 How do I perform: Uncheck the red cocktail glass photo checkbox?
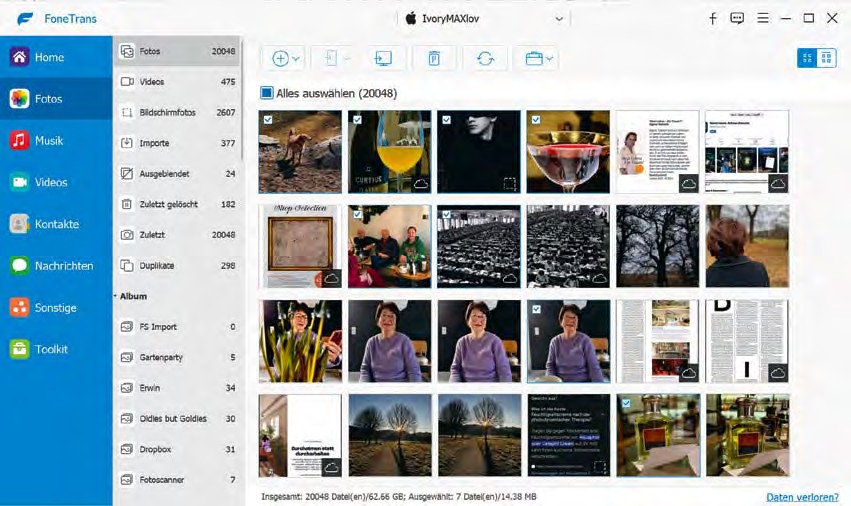(536, 120)
